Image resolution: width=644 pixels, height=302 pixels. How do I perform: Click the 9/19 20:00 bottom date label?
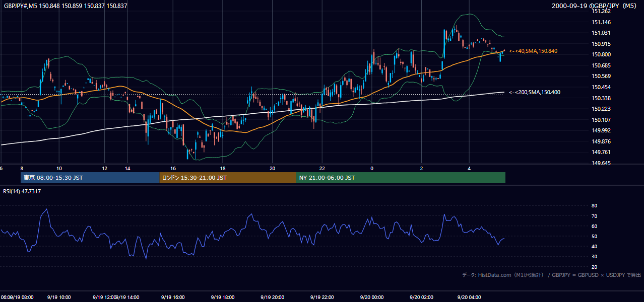coord(273,297)
